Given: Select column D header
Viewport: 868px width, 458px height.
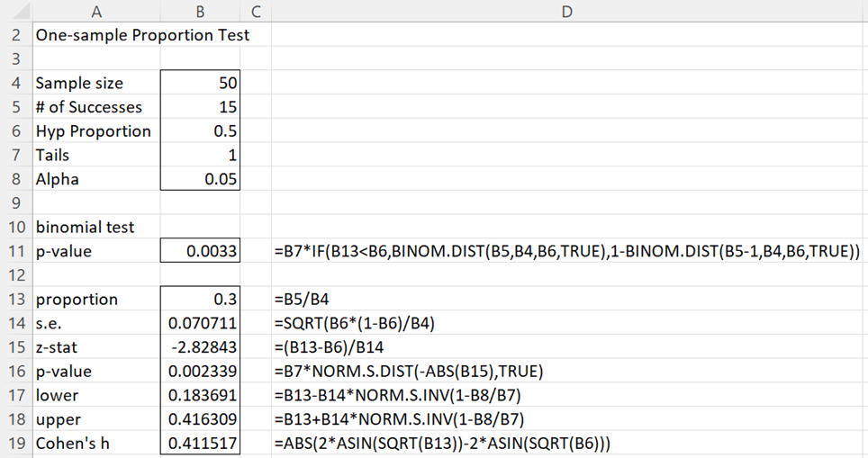Looking at the screenshot, I should [x=567, y=11].
